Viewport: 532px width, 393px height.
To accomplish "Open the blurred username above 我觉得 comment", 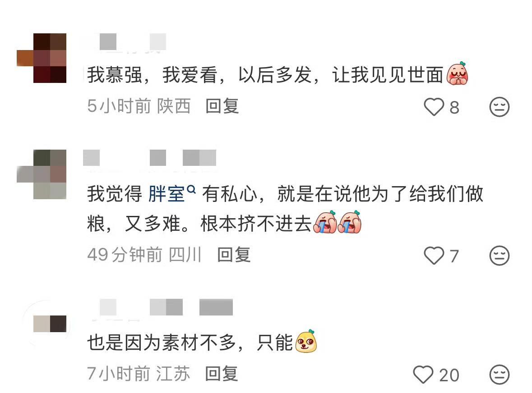I will (x=150, y=158).
